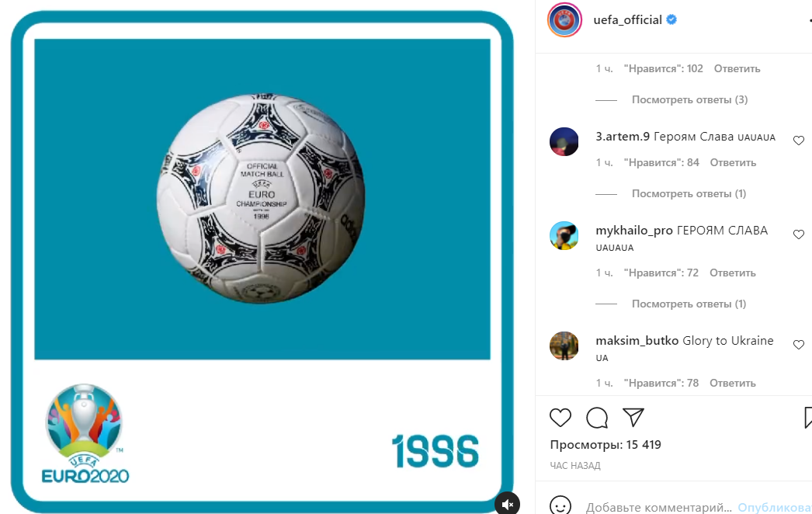Open 3.artem.9 commenter avatar
This screenshot has height=514, width=812.
pyautogui.click(x=564, y=141)
